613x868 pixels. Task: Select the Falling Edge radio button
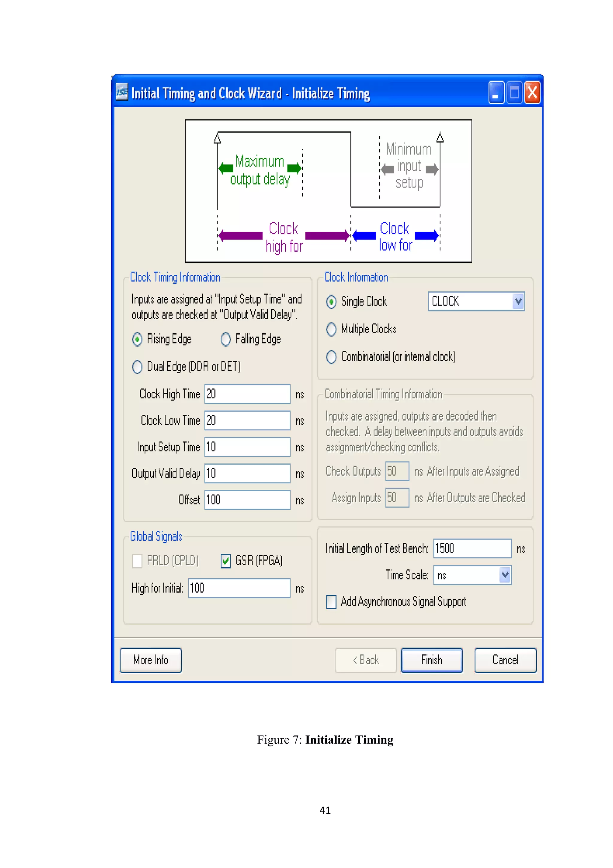[x=225, y=339]
